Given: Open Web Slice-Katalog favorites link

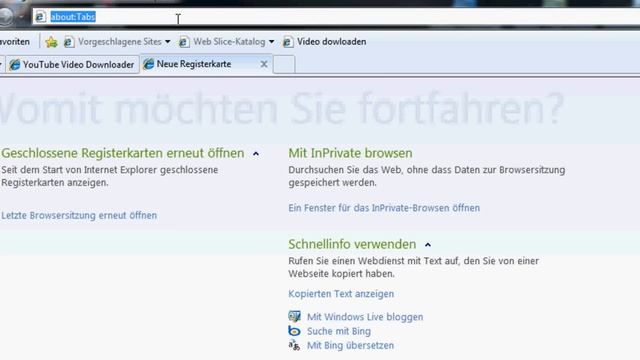Looking at the screenshot, I should (x=229, y=42).
